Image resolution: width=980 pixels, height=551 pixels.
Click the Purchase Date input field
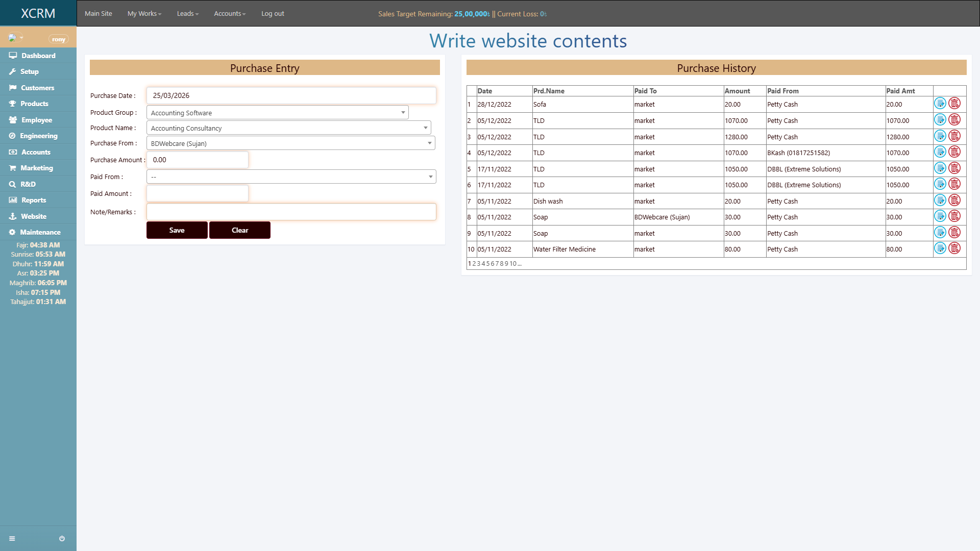[291, 95]
